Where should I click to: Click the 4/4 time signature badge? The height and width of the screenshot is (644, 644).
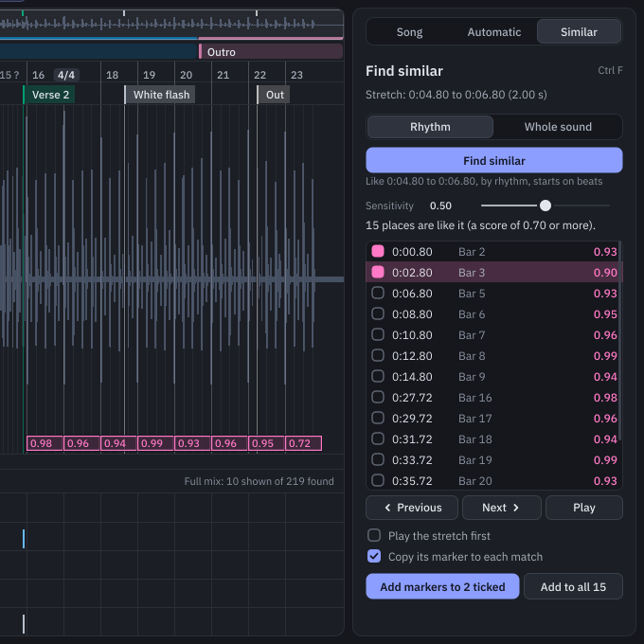[66, 75]
